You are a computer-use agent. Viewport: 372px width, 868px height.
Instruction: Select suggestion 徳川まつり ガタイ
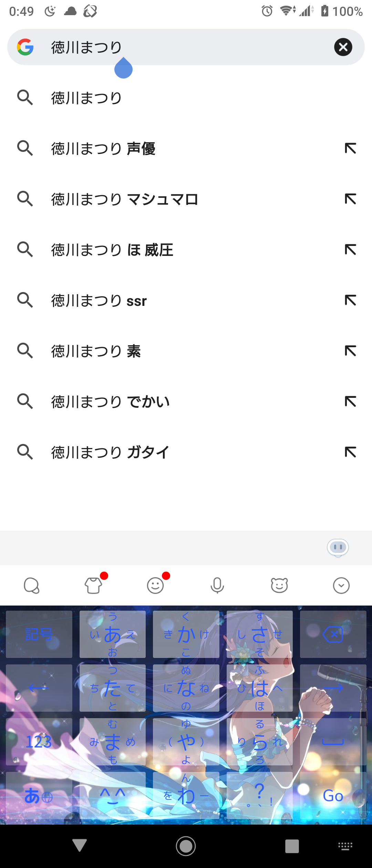[x=186, y=452]
